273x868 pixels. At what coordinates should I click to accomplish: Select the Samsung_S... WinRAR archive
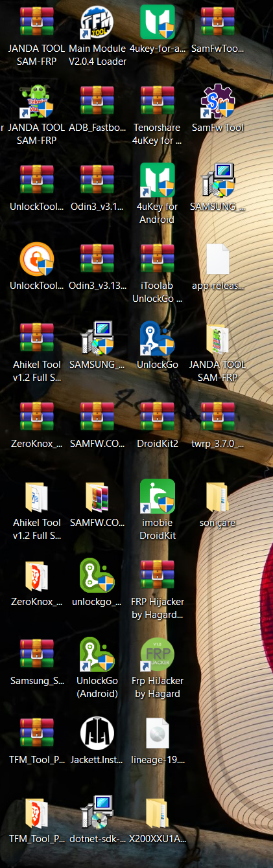pyautogui.click(x=37, y=654)
